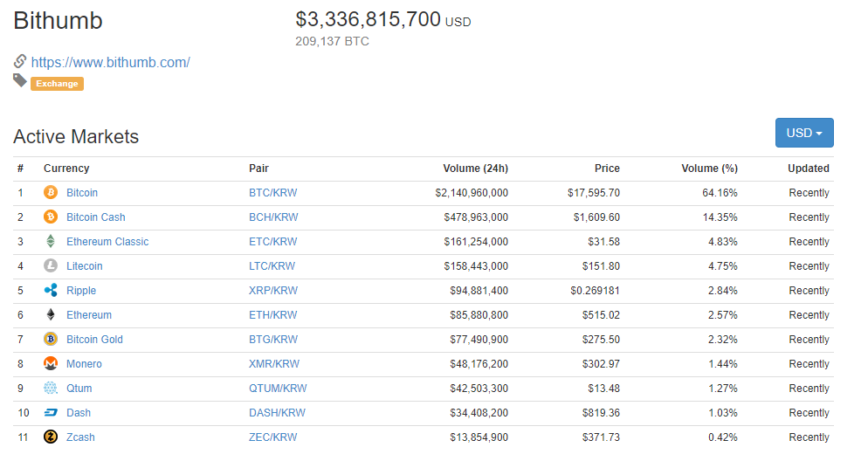
Task: Click the Exchange tag badge
Action: [x=57, y=84]
